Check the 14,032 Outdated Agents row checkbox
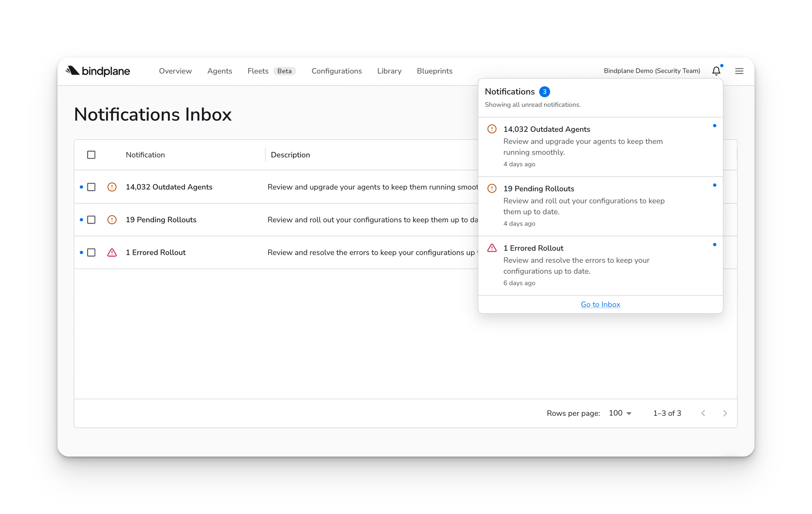This screenshot has width=812, height=514. [x=91, y=187]
